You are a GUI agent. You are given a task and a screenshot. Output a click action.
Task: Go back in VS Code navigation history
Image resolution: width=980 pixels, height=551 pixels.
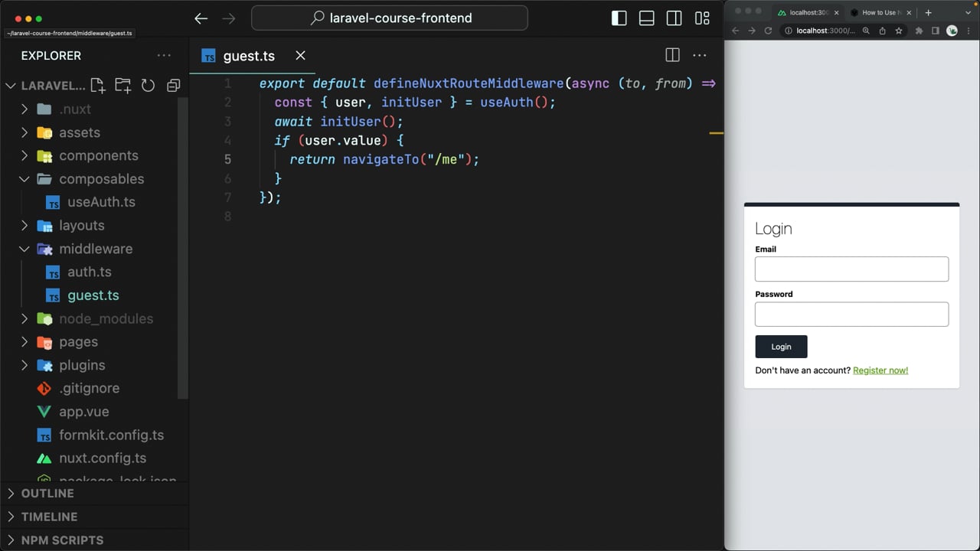coord(201,18)
